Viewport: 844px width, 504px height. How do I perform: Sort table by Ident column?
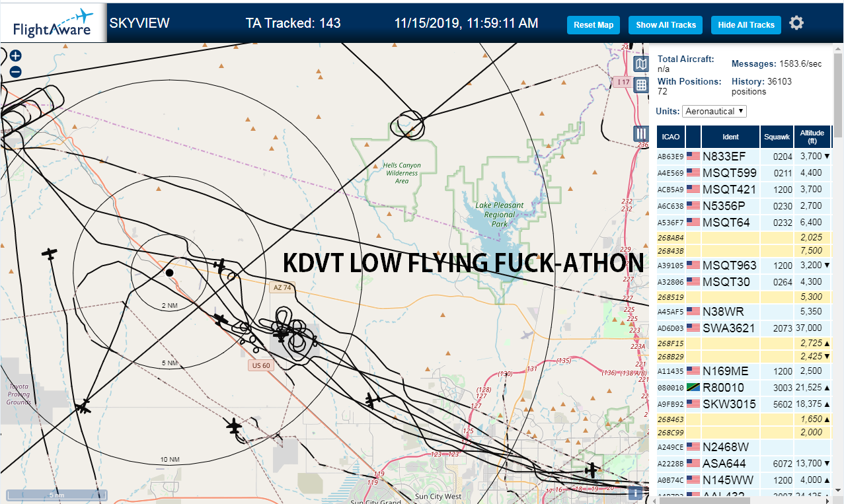coord(731,137)
